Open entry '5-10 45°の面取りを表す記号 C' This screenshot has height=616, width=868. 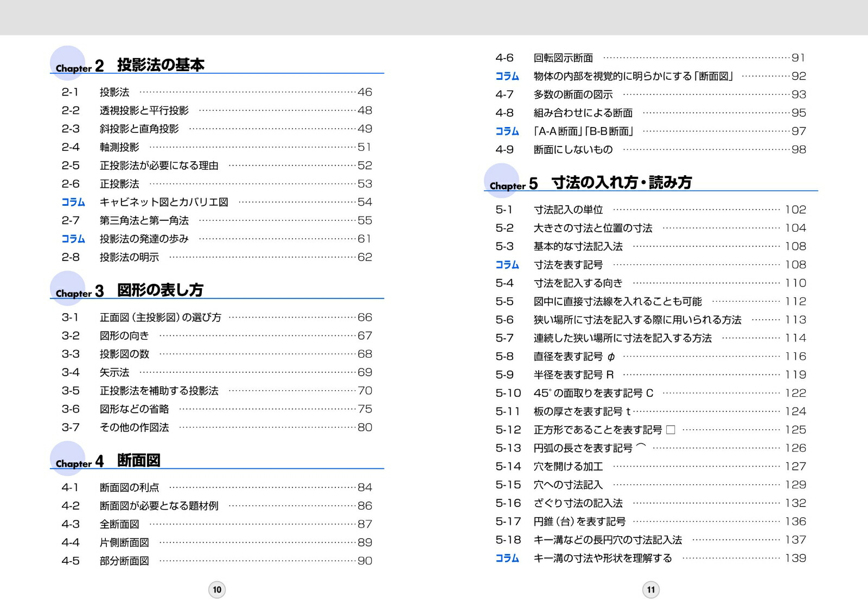tap(651, 393)
